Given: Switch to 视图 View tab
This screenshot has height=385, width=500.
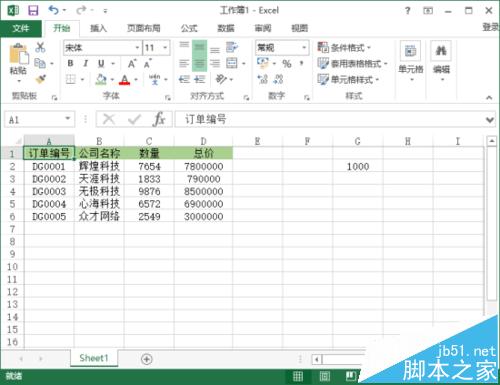Looking at the screenshot, I should point(300,28).
